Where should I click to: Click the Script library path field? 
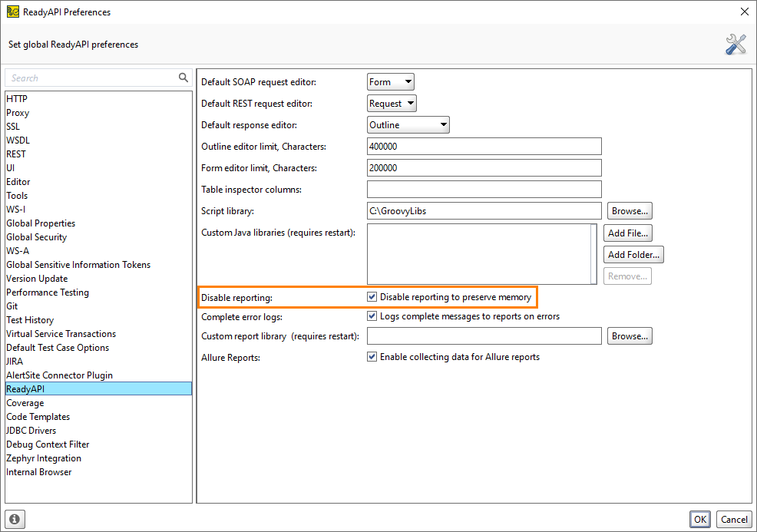click(x=484, y=211)
